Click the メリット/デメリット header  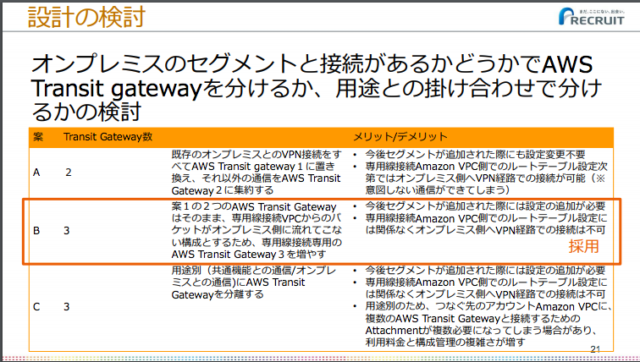400,137
